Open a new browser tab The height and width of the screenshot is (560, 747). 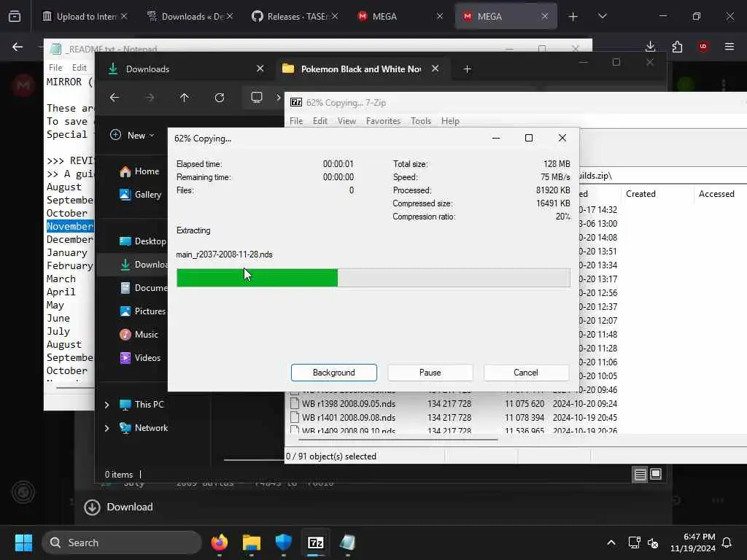click(573, 17)
